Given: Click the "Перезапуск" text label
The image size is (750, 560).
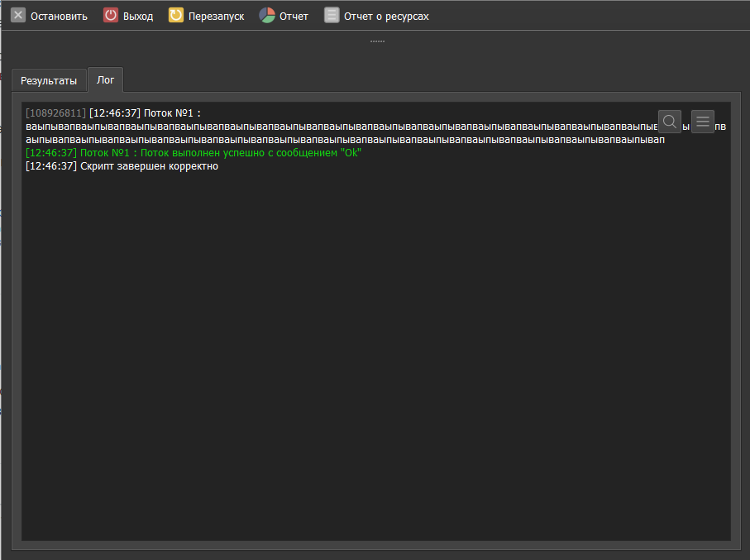Looking at the screenshot, I should [x=216, y=17].
